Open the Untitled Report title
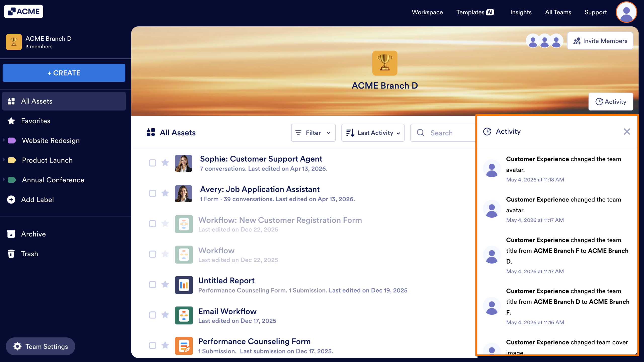The image size is (644, 362). [226, 280]
